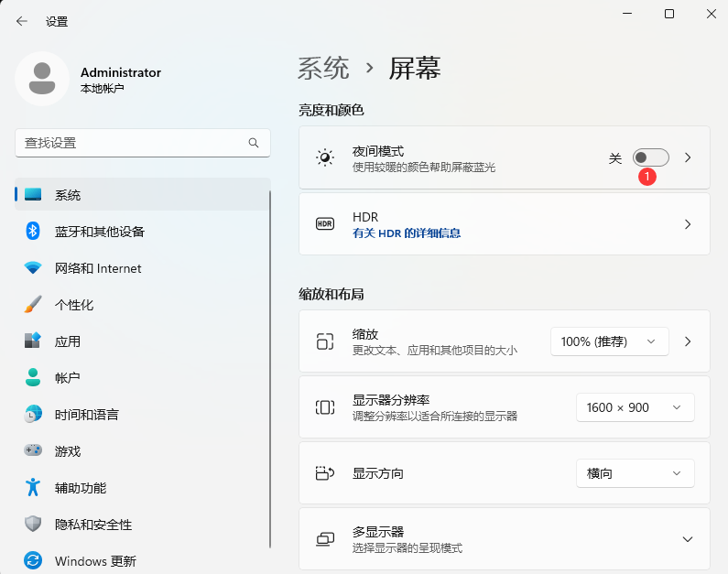Open 帐户 settings label
This screenshot has height=574, width=728.
tap(68, 378)
